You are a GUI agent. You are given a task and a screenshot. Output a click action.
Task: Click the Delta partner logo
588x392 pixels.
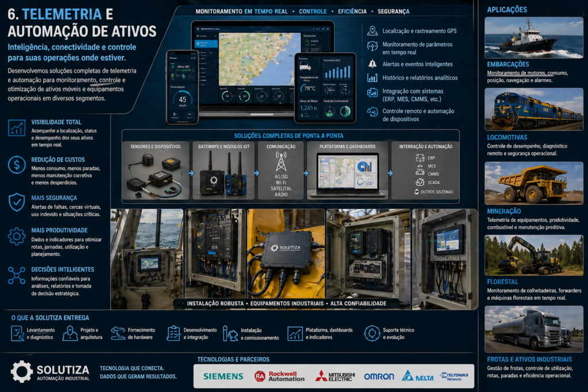(x=418, y=376)
